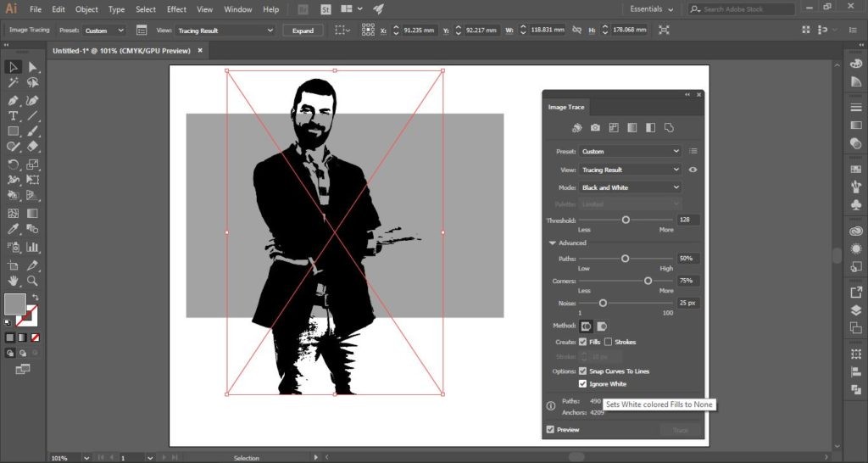Viewport: 868px width, 463px height.
Task: Select the Lasso tool
Action: pos(33,82)
